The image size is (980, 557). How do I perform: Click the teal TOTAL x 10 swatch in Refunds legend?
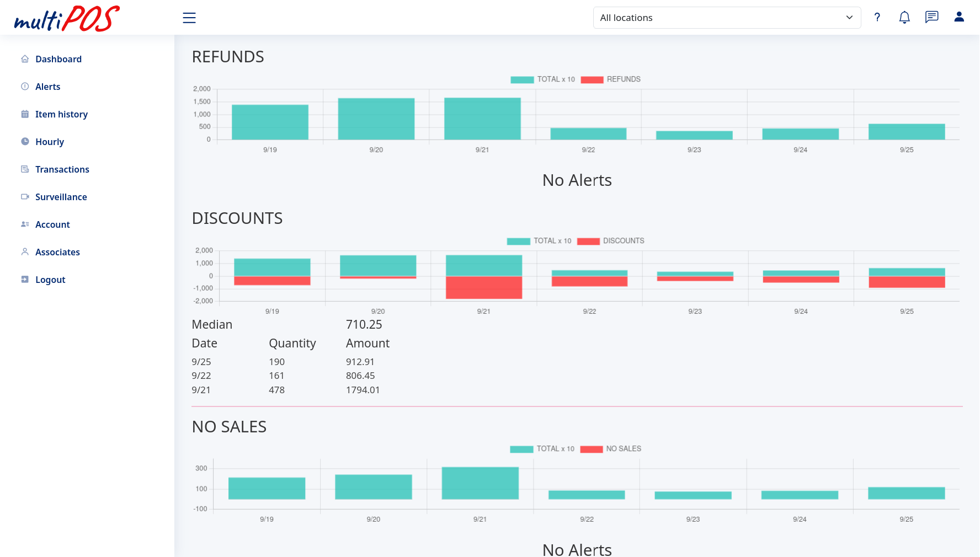tap(521, 79)
